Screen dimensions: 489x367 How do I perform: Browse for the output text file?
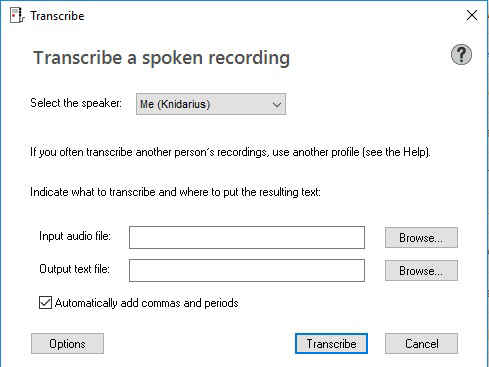click(421, 271)
